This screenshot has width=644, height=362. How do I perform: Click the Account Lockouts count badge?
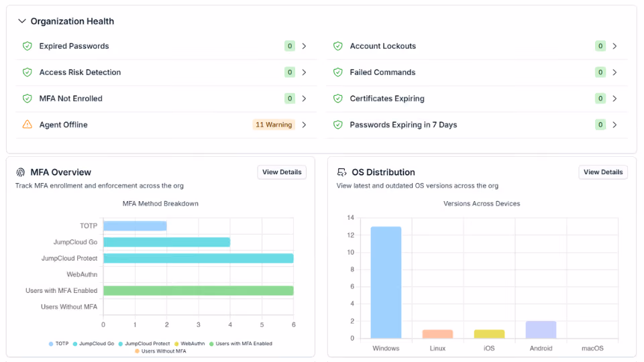coord(600,46)
